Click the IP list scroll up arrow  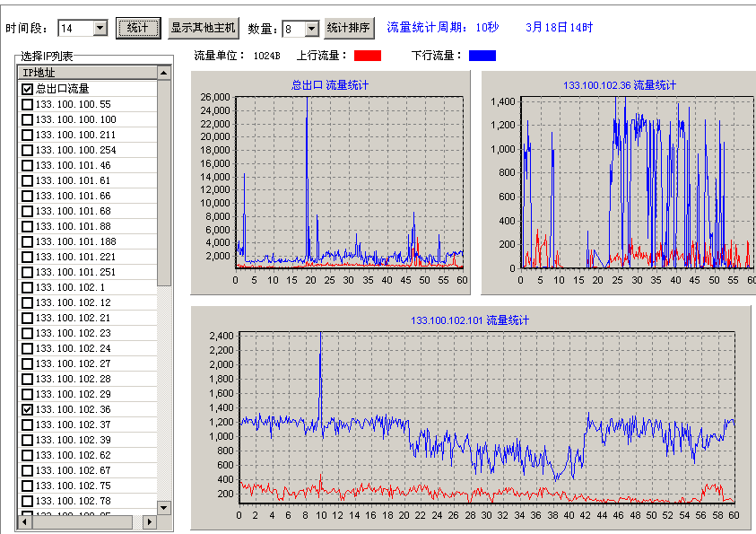click(163, 73)
